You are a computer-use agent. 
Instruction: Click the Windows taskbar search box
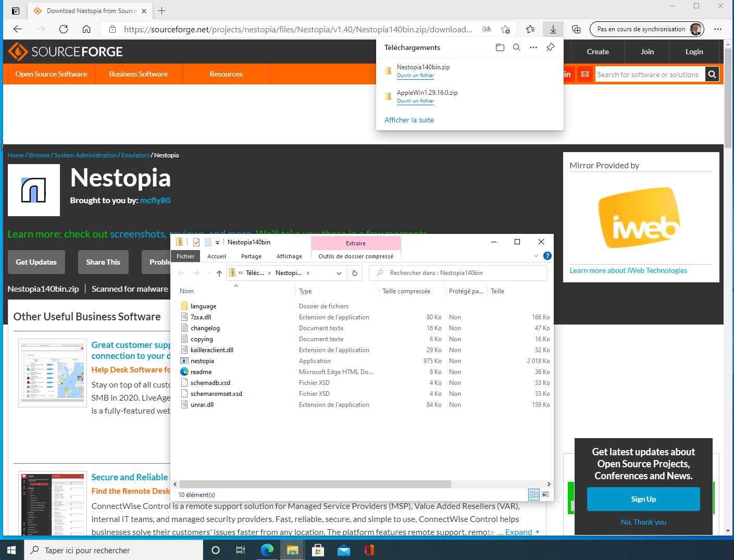[114, 550]
